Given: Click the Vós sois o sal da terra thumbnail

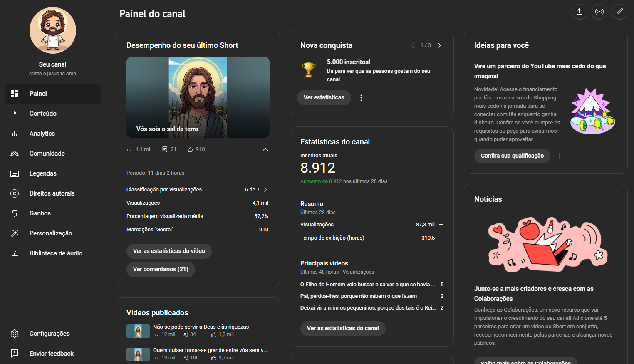Looking at the screenshot, I should [198, 97].
